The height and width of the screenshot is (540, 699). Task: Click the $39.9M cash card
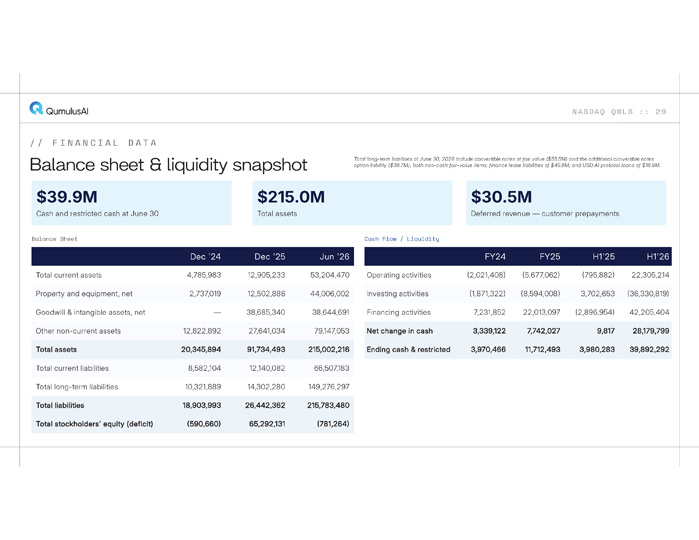(x=132, y=202)
